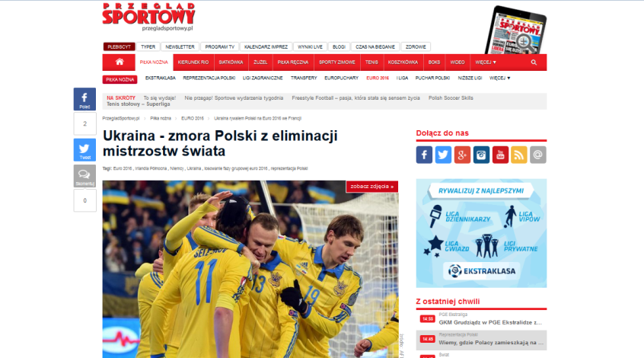Open GKM Grudziądz latest news headline

click(491, 323)
